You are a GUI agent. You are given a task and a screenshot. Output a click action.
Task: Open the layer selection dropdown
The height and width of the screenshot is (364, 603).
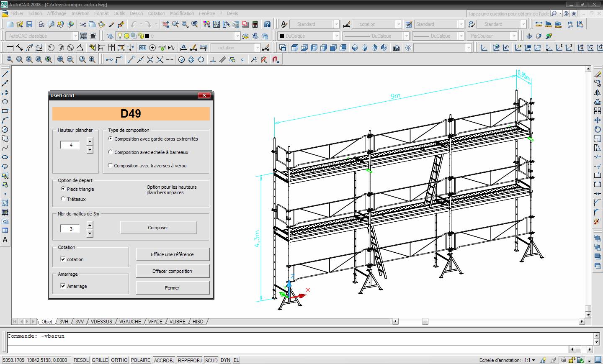pos(237,36)
